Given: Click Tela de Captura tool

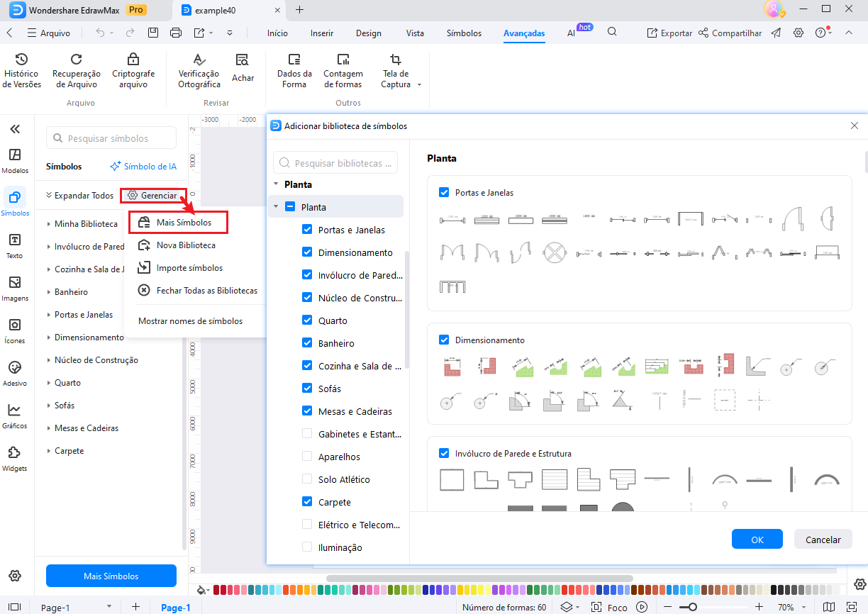Looking at the screenshot, I should coord(396,71).
